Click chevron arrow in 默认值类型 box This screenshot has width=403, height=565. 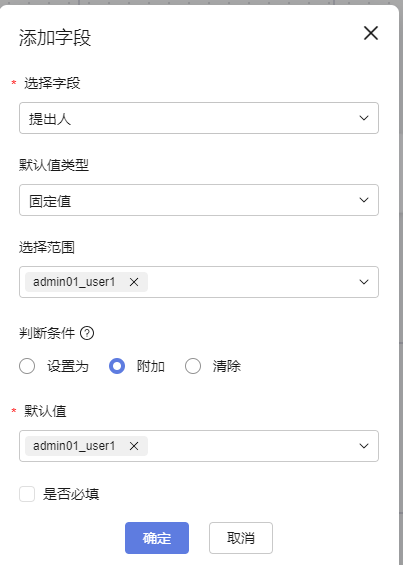[x=364, y=200]
